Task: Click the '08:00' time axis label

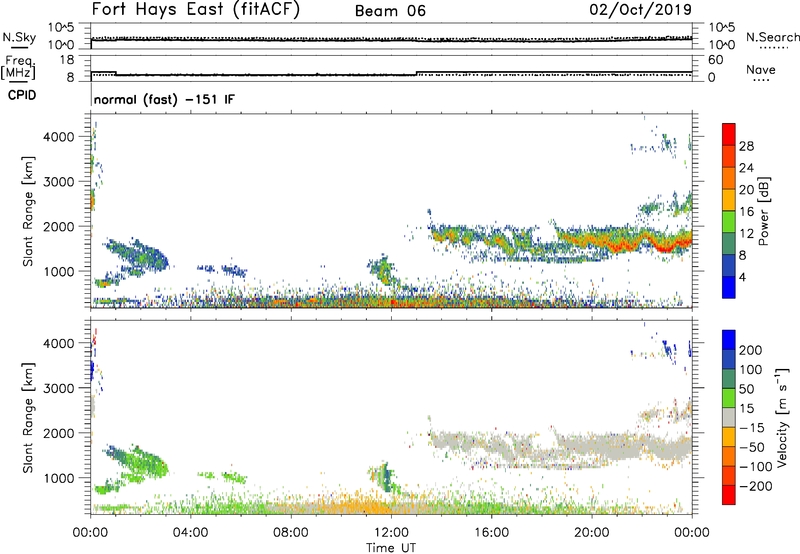Action: (291, 533)
